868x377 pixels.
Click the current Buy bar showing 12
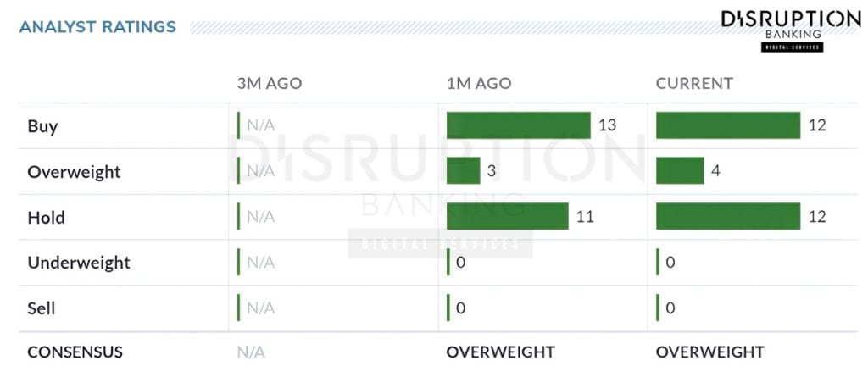click(x=728, y=125)
